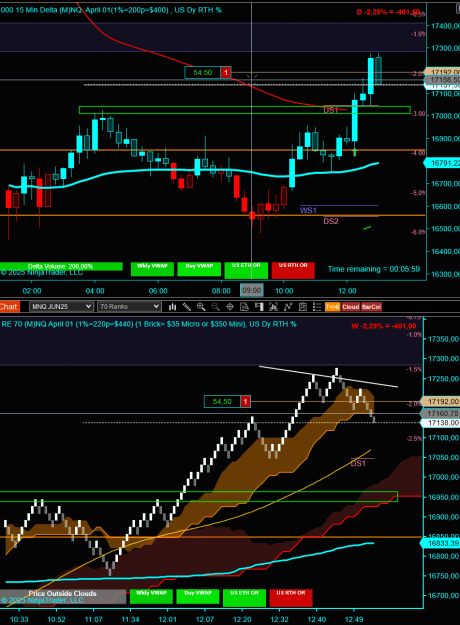The image size is (460, 625).
Task: Click the 54,50 order label on Renko chart
Action: point(222,401)
